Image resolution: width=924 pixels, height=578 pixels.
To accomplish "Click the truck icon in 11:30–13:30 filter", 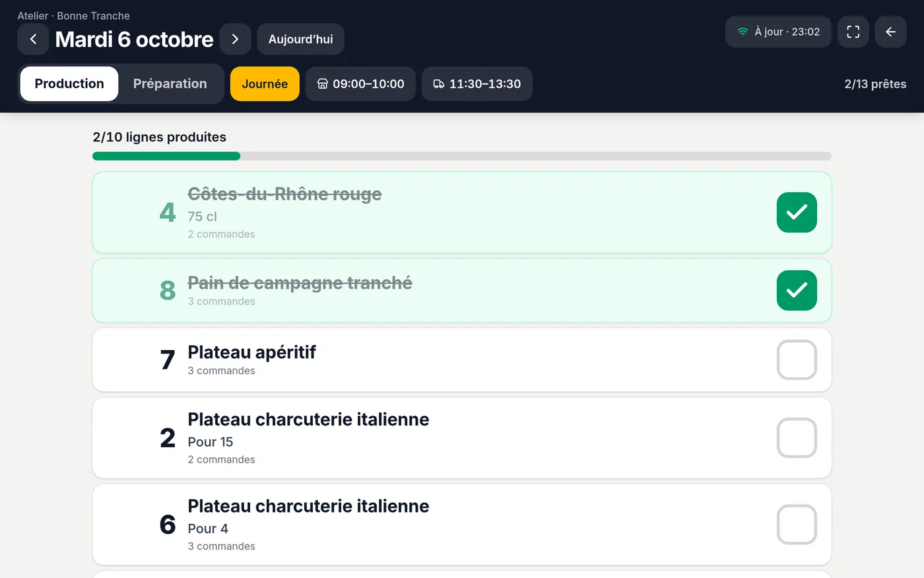I will (439, 84).
